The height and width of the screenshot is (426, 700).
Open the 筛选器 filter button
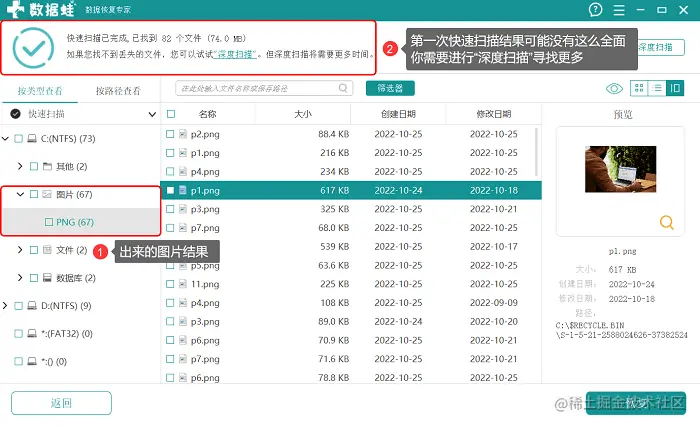390,88
